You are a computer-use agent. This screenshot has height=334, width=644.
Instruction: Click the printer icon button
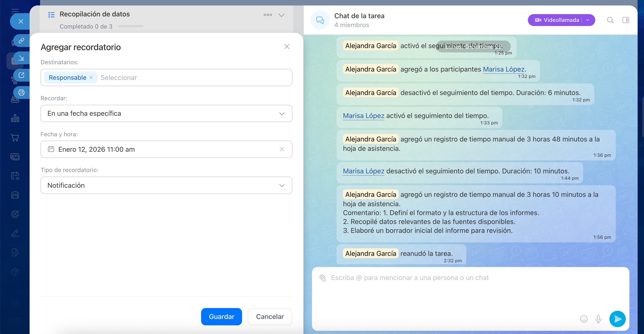21,92
